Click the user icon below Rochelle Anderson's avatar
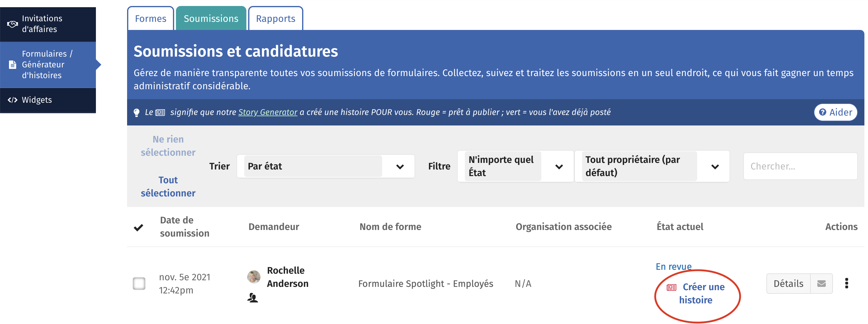868x324 pixels. click(252, 298)
